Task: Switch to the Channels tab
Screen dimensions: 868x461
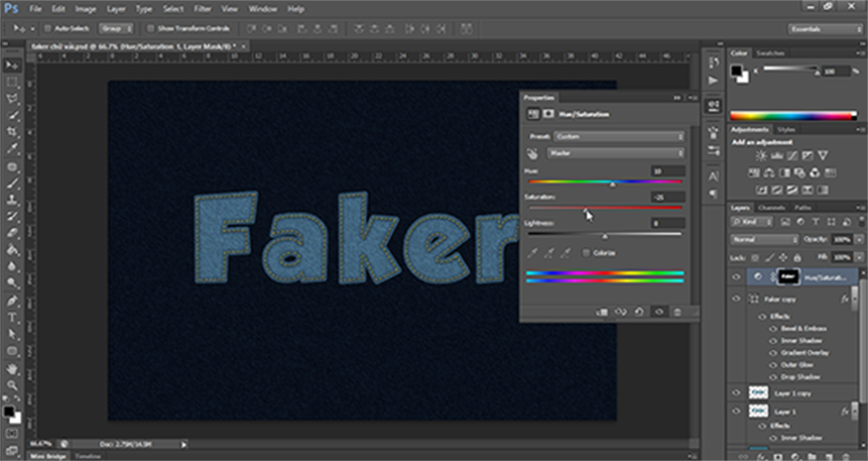Action: [771, 207]
